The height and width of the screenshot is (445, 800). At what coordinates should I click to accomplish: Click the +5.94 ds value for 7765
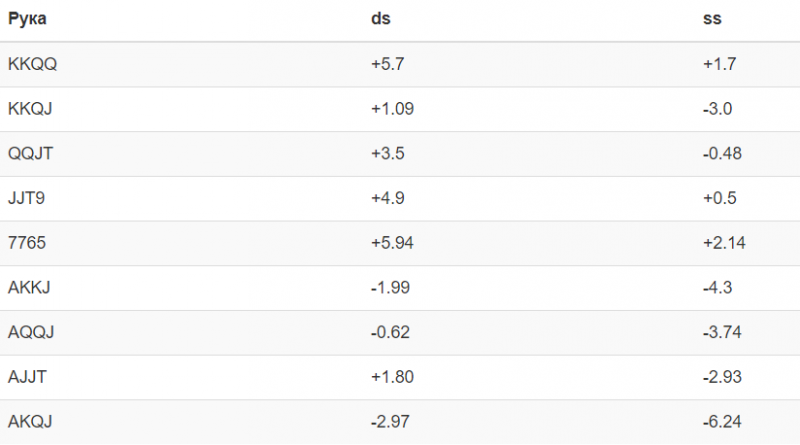(392, 243)
